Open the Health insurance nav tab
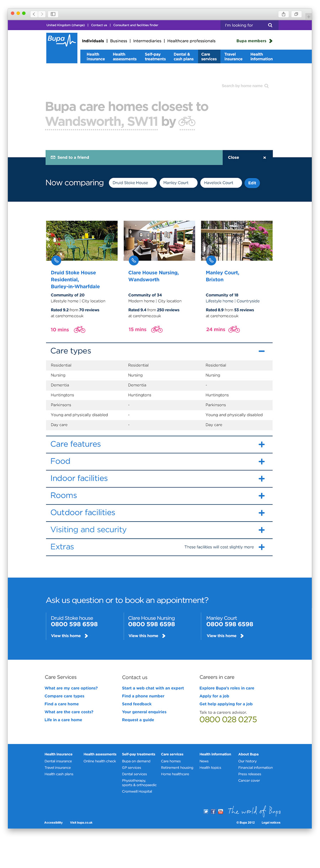The width and height of the screenshot is (320, 868). click(96, 57)
